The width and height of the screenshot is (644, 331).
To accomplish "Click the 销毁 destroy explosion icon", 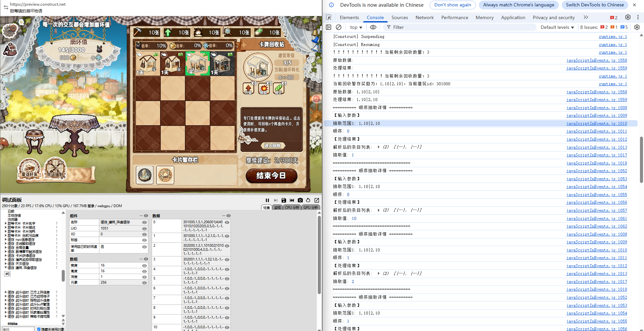I will click(264, 89).
